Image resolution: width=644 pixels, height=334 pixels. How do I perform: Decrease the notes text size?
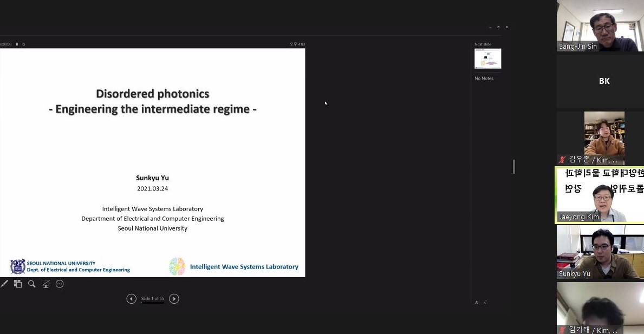click(485, 302)
